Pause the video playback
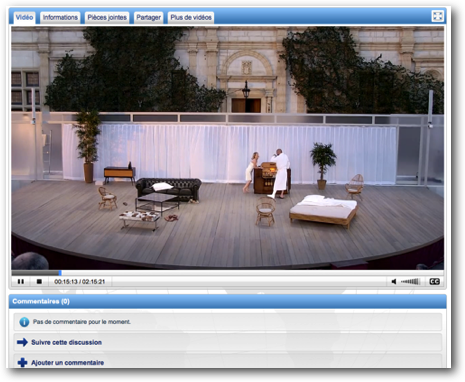Image resolution: width=465 pixels, height=382 pixels. (x=21, y=282)
